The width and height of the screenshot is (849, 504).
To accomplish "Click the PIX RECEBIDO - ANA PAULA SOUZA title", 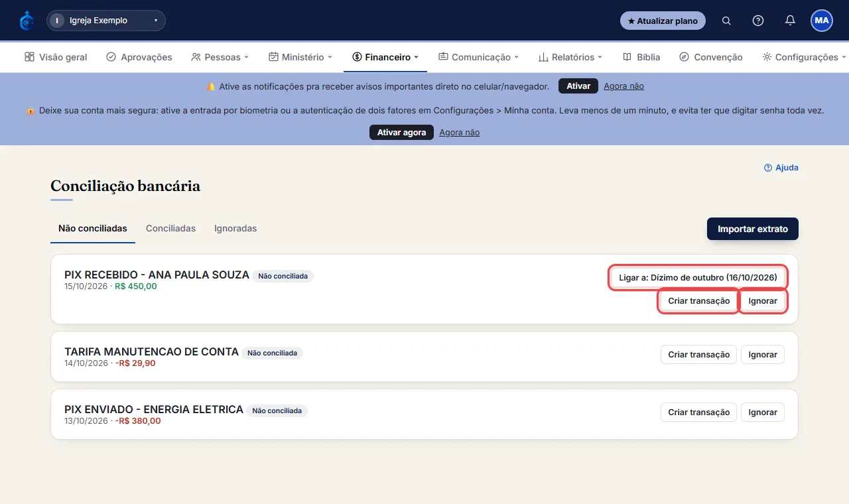I will pos(157,275).
